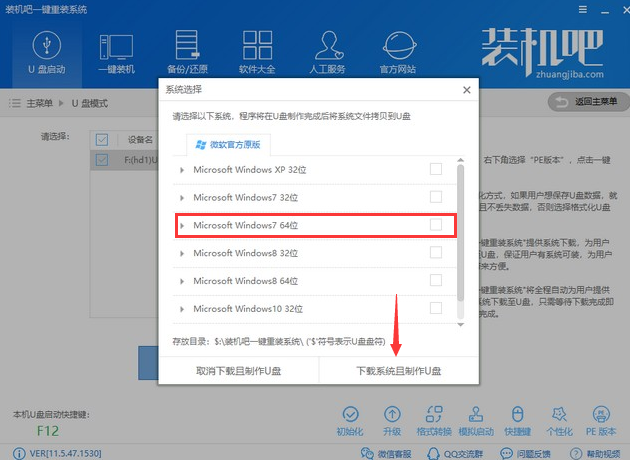
Task: Click the system list vertical scrollbar
Action: [x=460, y=230]
